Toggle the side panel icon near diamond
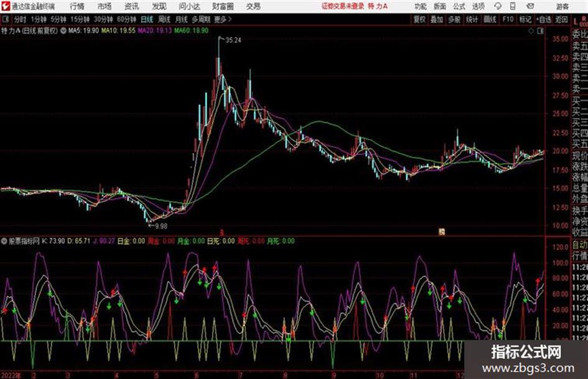The height and width of the screenshot is (379, 588). [540, 31]
